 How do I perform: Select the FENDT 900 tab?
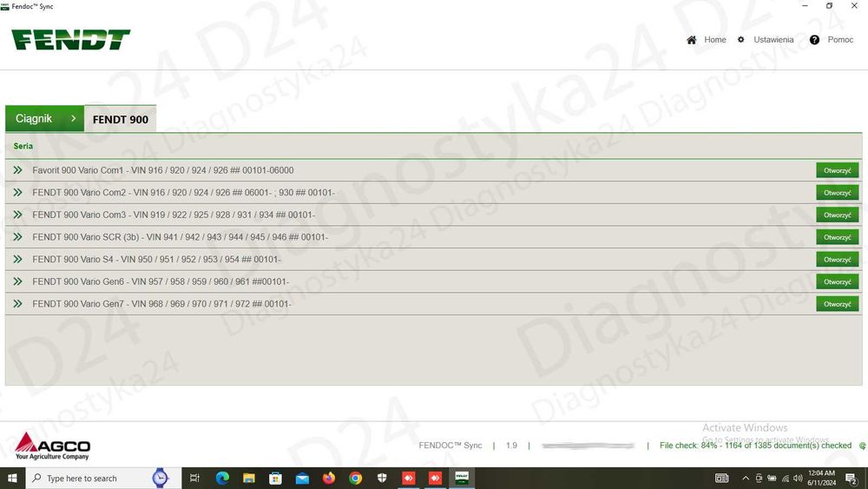(120, 119)
